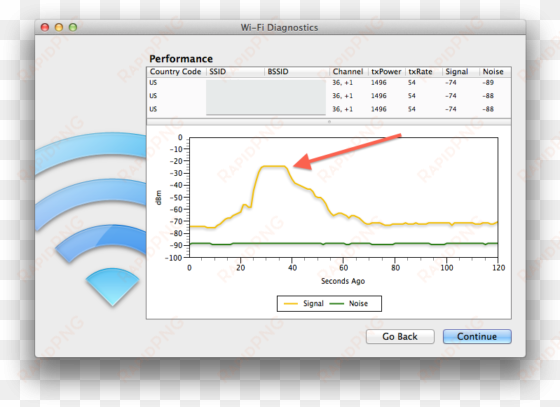Click the Performance heading

(x=181, y=59)
